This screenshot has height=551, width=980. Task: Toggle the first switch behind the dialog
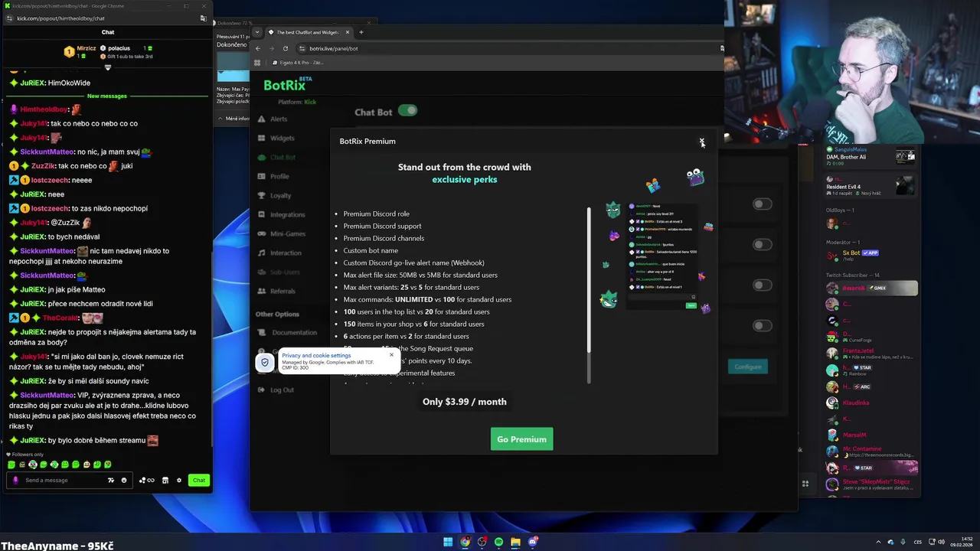(762, 204)
